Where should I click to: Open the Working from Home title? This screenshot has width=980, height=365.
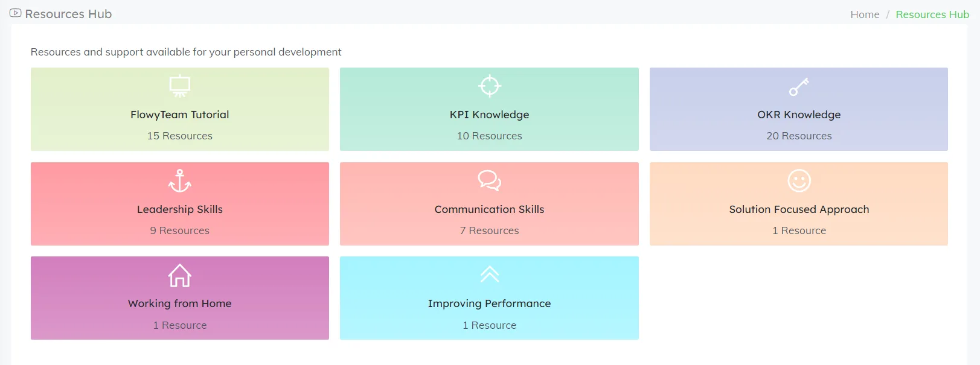180,303
